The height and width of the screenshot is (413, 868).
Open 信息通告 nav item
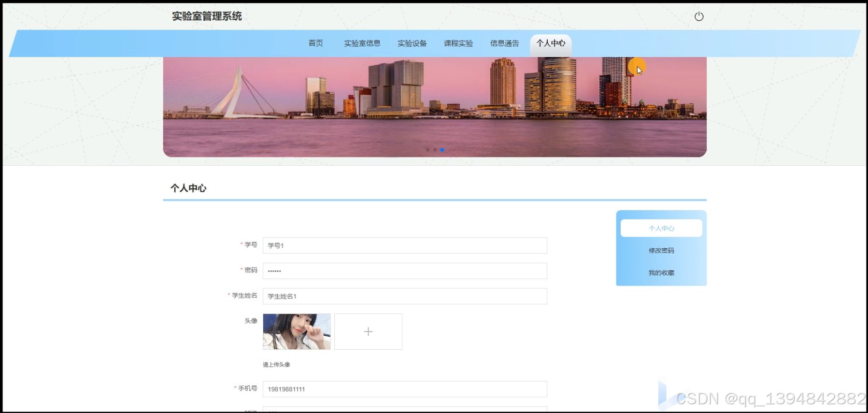(504, 43)
